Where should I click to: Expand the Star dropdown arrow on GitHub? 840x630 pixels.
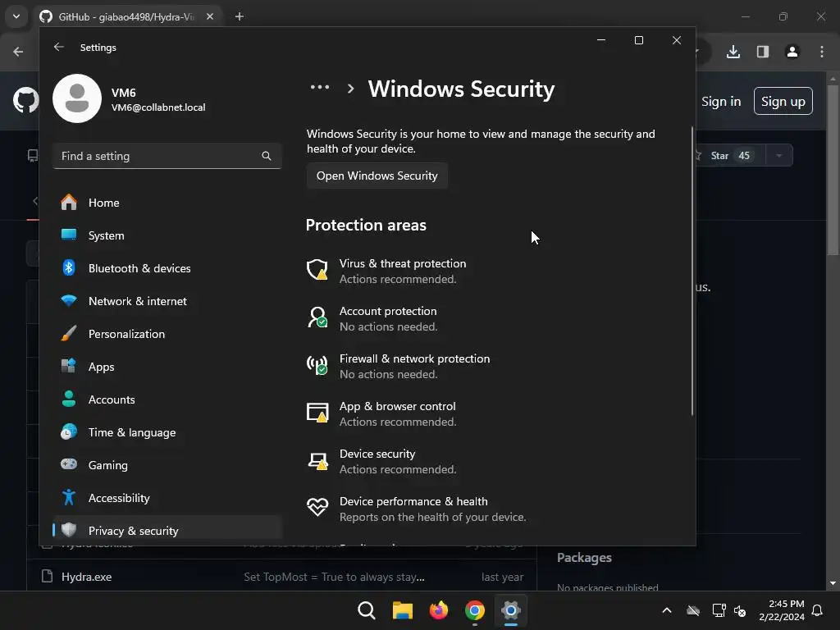[x=779, y=155]
